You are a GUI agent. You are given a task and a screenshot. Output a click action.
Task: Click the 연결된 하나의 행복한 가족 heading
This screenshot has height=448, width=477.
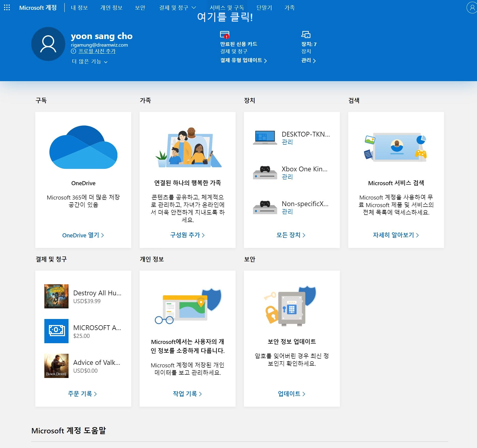pyautogui.click(x=187, y=183)
